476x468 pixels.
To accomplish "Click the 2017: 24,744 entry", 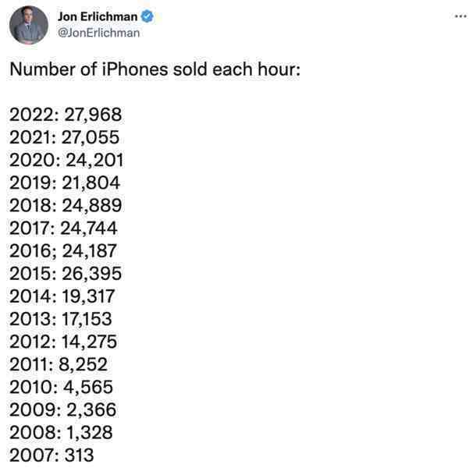I will pyautogui.click(x=63, y=228).
